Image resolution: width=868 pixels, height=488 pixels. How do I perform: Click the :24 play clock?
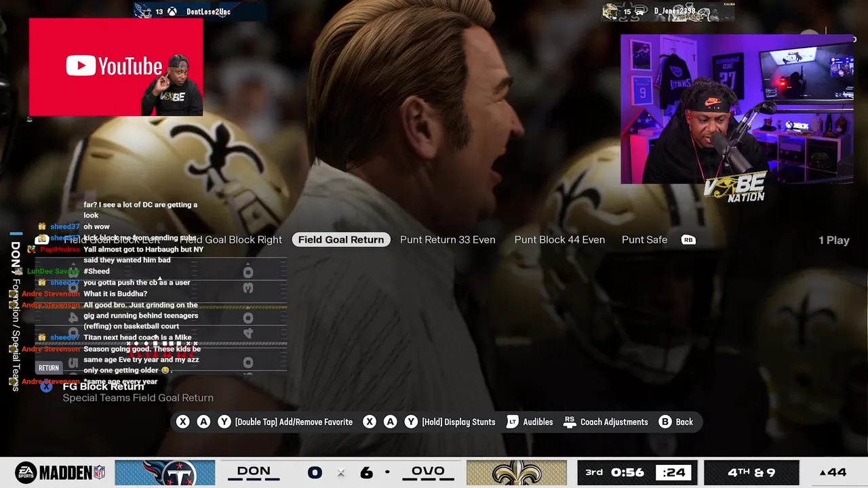coord(673,472)
